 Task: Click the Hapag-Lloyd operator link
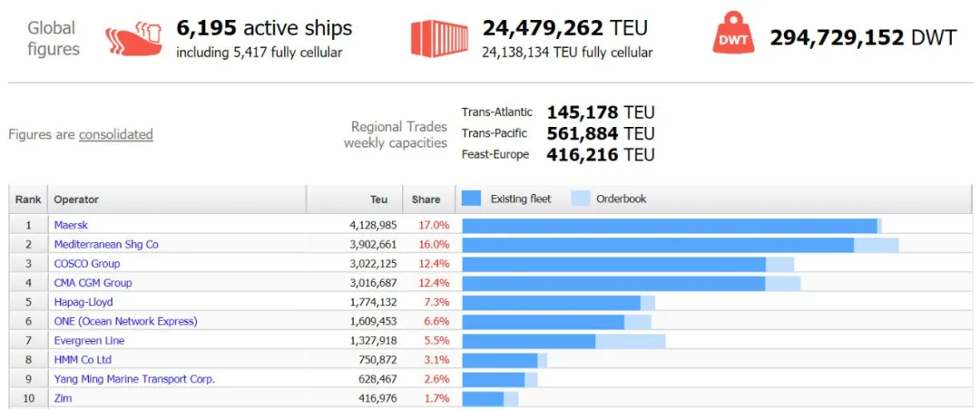83,302
